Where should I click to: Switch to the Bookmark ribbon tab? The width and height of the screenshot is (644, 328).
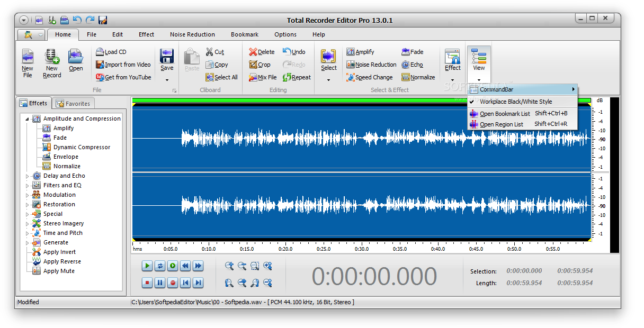[x=245, y=34]
